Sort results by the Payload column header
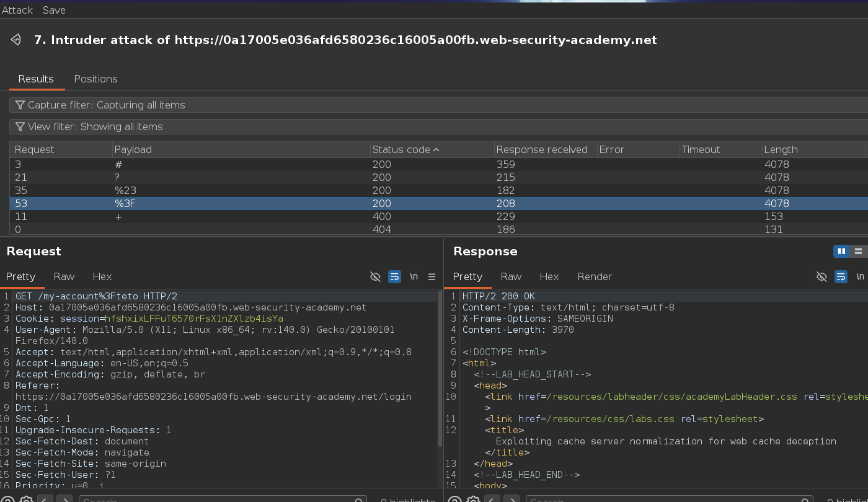This screenshot has width=868, height=502. click(241, 149)
